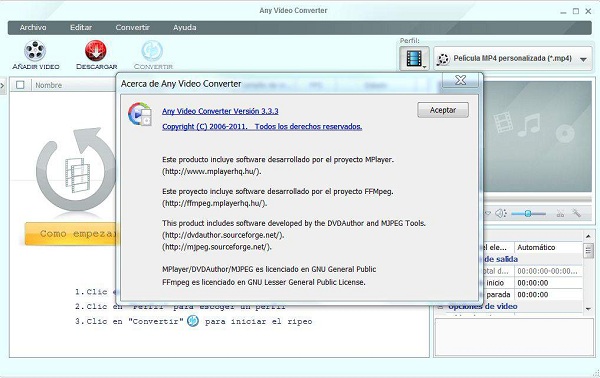Image resolution: width=600 pixels, height=378 pixels.
Task: Click the magic wand effects icon
Action: pyautogui.click(x=576, y=213)
